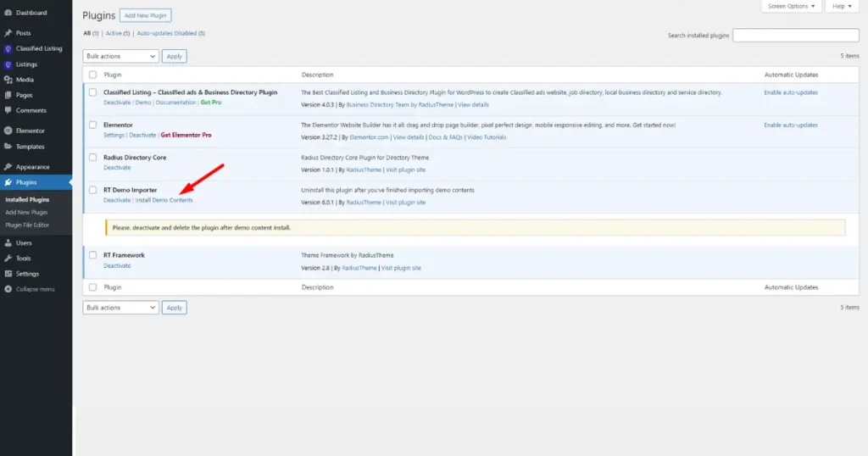Open Classified Listing Demo link
868x456 pixels.
point(142,103)
